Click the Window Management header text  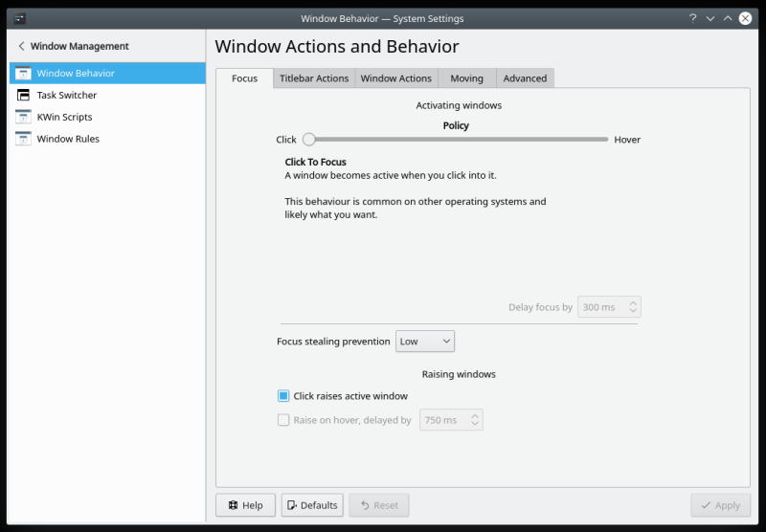click(79, 46)
